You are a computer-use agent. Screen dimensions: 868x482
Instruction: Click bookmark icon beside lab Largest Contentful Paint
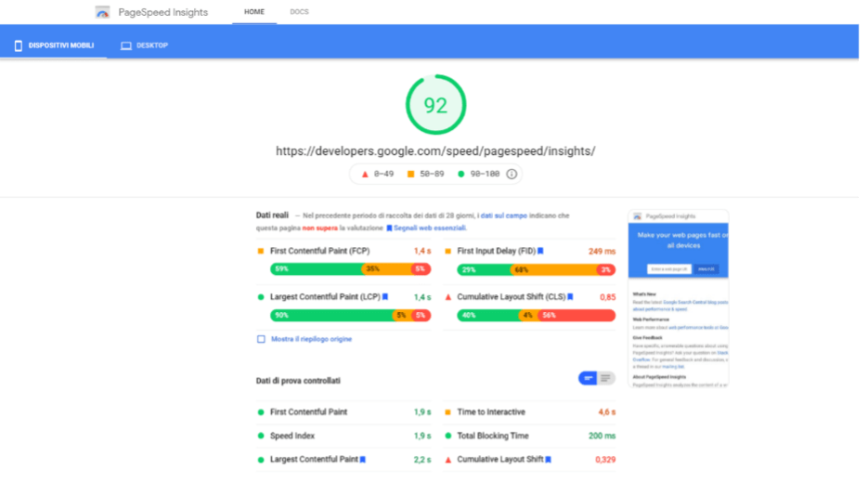[x=363, y=460]
